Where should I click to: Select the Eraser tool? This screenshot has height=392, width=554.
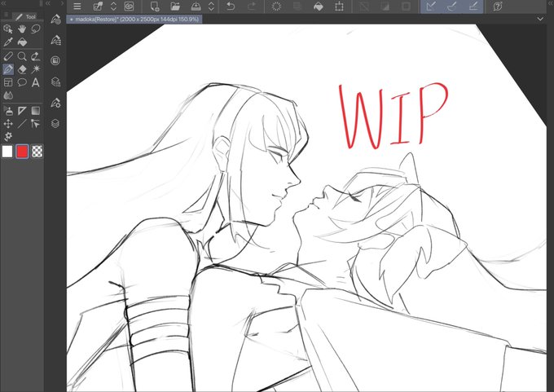[22, 69]
